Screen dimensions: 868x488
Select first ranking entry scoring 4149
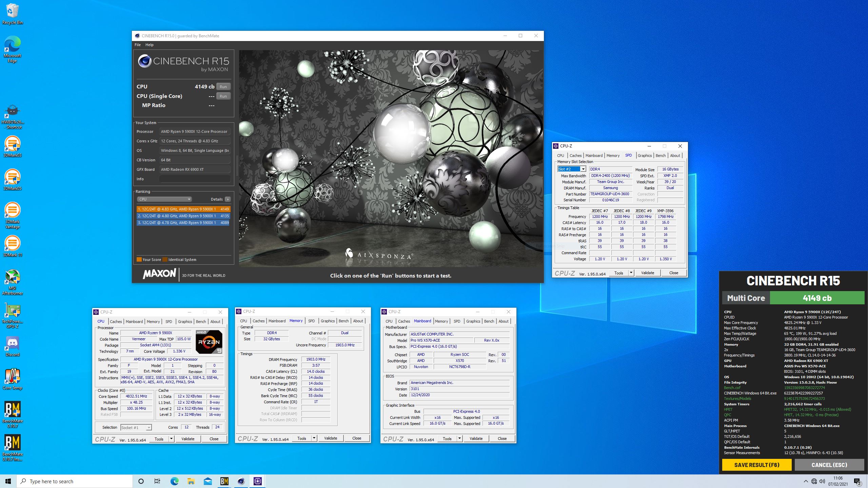point(183,209)
